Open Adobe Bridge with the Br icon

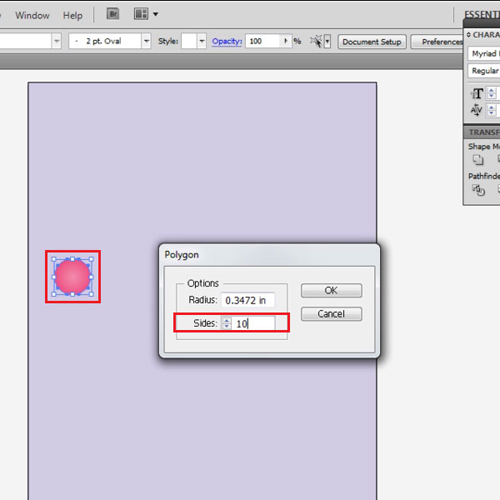pos(113,14)
